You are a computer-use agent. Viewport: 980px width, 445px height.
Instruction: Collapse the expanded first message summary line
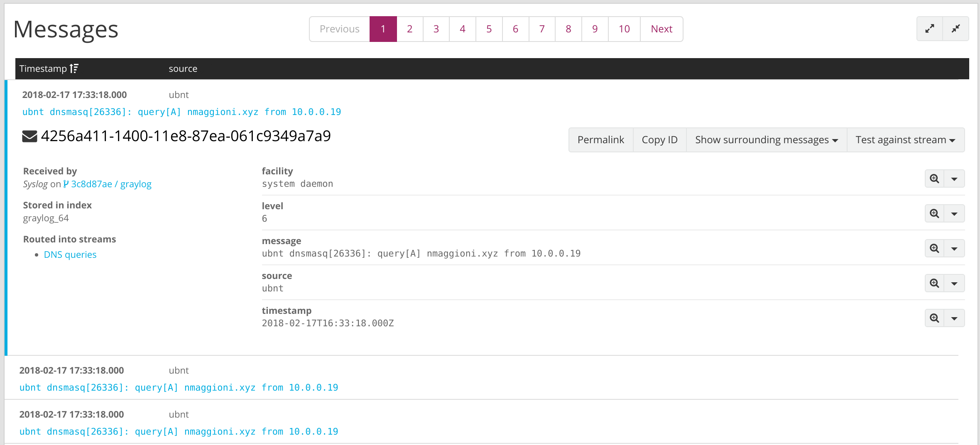coord(181,112)
